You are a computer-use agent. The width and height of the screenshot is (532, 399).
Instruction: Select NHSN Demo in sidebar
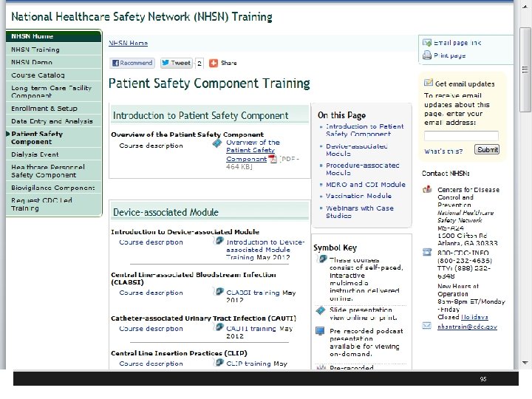point(54,62)
